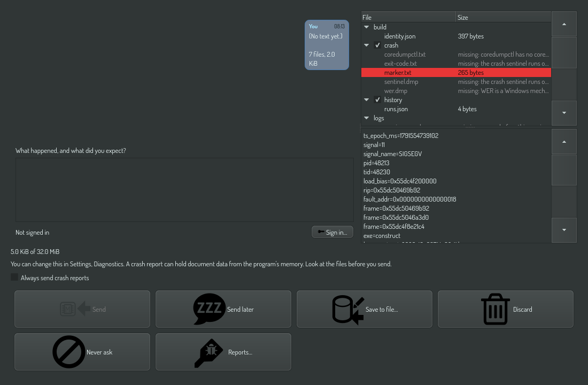This screenshot has width=588, height=385.
Task: Click the fault_addr=0x0000000000000018 line
Action: [409, 199]
